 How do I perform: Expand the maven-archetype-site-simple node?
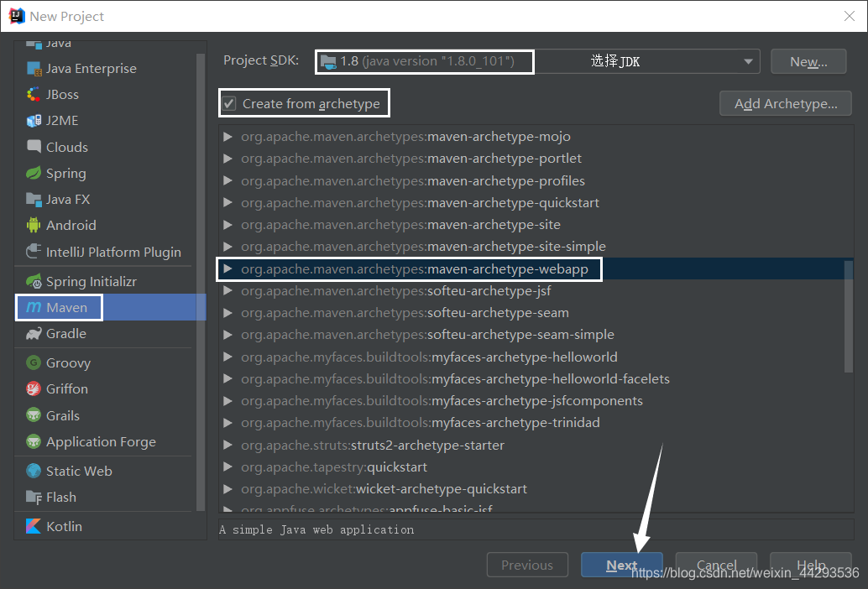227,246
